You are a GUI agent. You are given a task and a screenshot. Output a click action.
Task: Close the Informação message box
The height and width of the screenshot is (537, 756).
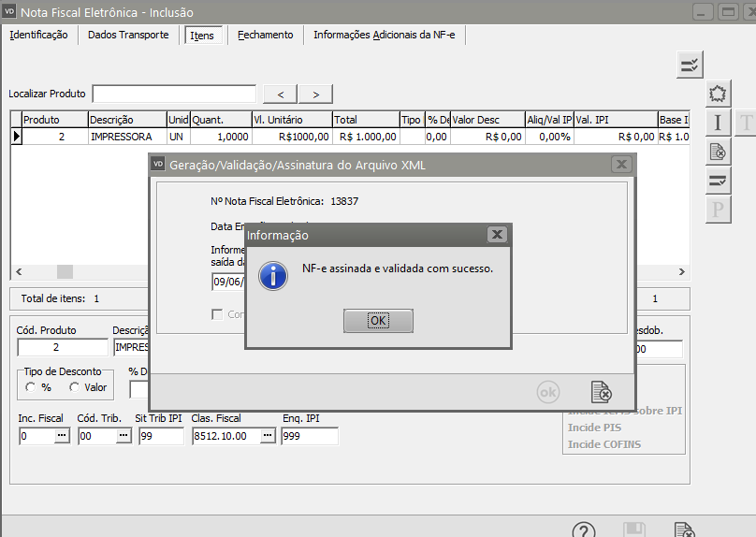497,235
